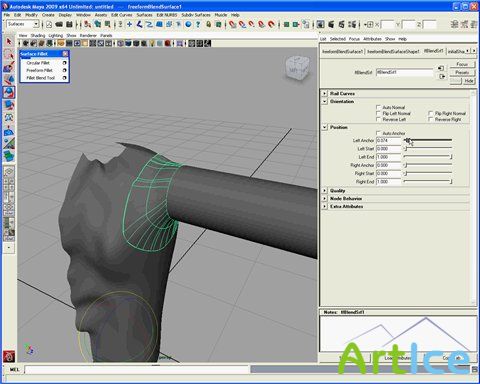Check the Flip Right Normal option
The width and height of the screenshot is (480, 384).
(x=431, y=113)
